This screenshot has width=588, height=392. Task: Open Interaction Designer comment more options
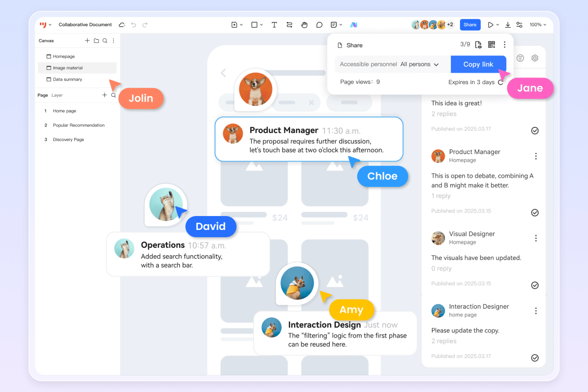(536, 311)
